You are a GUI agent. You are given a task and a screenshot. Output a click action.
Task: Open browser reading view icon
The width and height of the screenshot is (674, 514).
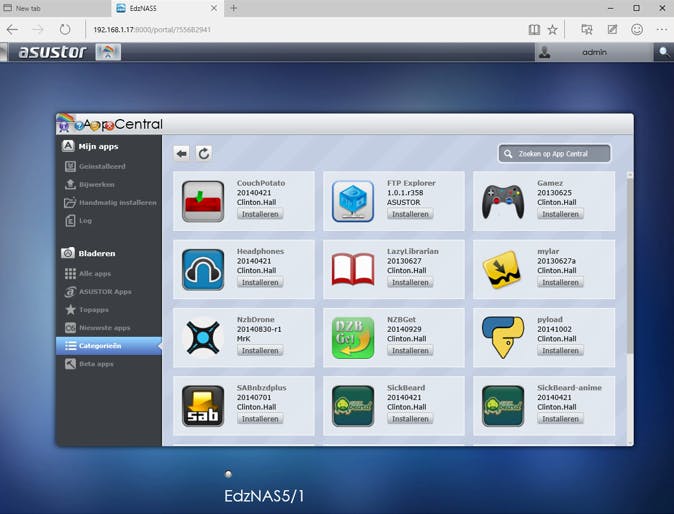pyautogui.click(x=534, y=30)
